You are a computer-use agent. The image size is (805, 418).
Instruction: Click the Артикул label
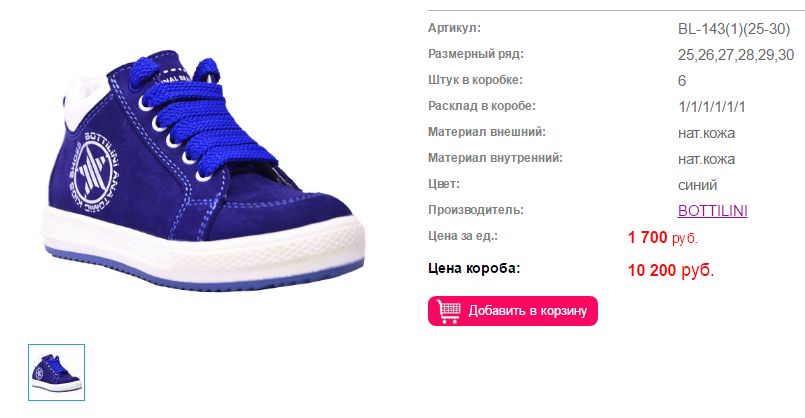454,28
